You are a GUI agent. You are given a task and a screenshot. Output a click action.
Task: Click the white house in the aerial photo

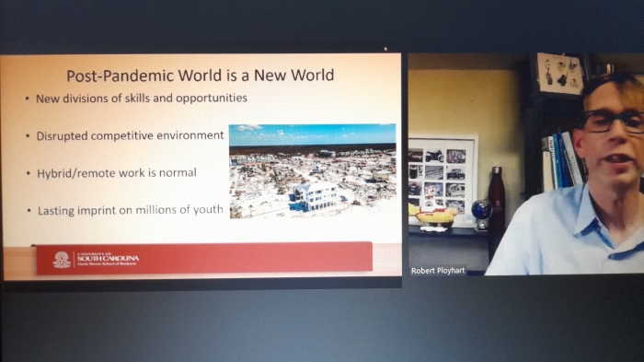316,196
